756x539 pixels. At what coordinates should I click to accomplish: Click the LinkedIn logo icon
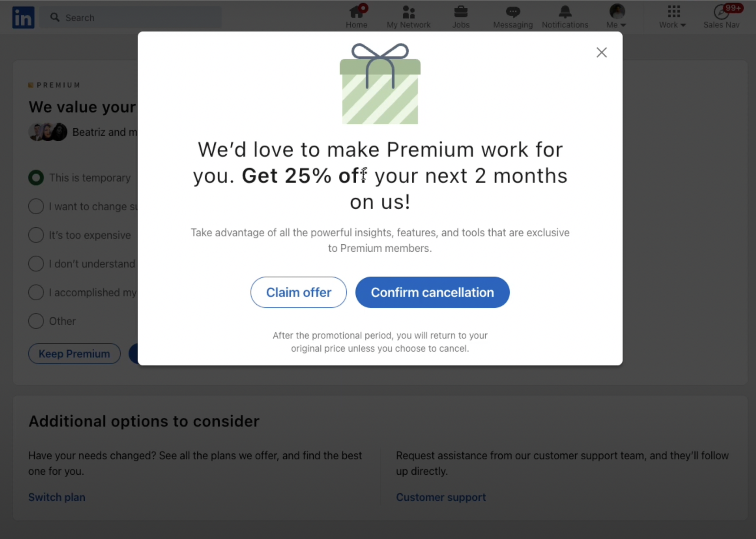click(x=23, y=17)
